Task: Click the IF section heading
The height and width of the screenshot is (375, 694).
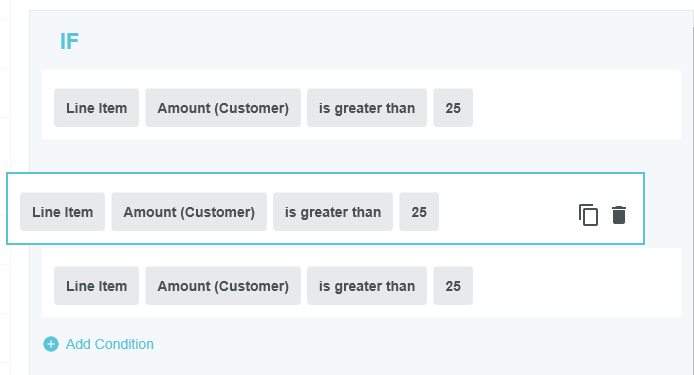Action: (69, 42)
